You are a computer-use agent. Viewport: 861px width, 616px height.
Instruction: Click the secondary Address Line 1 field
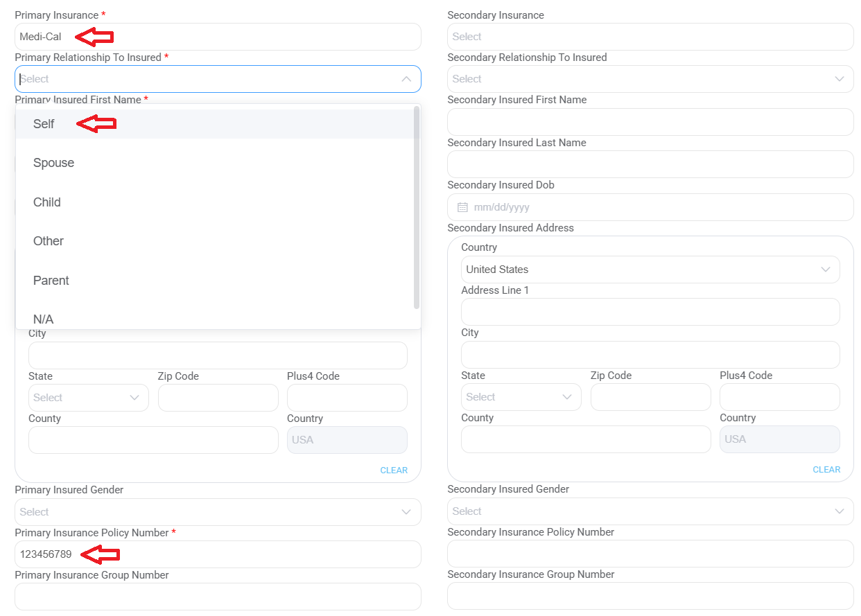coord(650,312)
